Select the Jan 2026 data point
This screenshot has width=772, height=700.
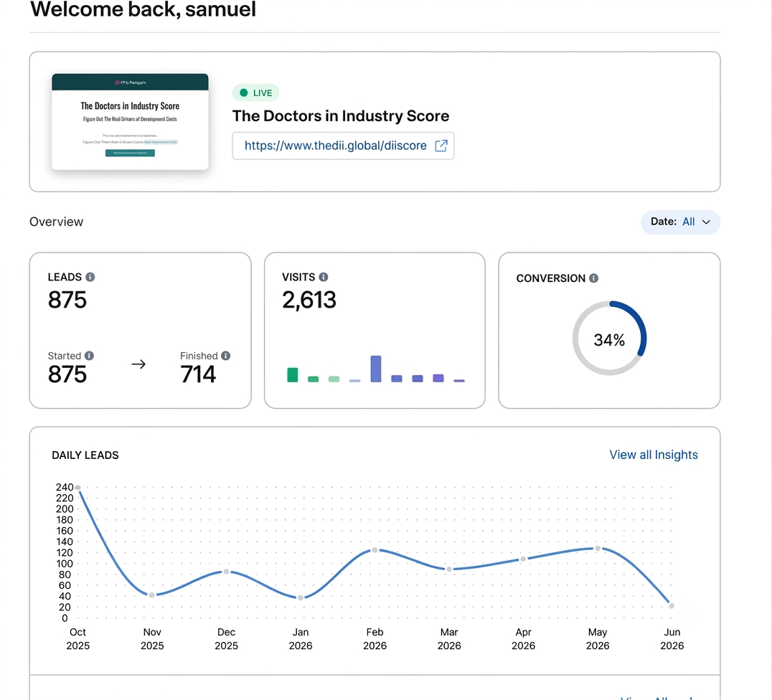click(x=301, y=597)
